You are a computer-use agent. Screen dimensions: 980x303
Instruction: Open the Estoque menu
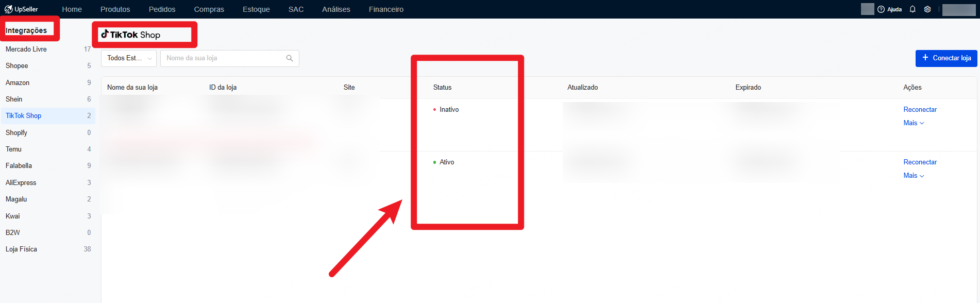tap(256, 9)
